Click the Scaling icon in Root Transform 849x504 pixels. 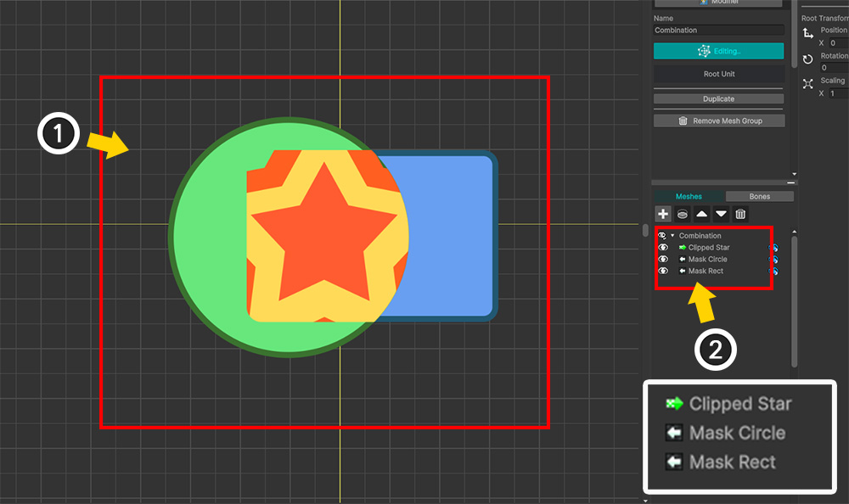click(808, 84)
